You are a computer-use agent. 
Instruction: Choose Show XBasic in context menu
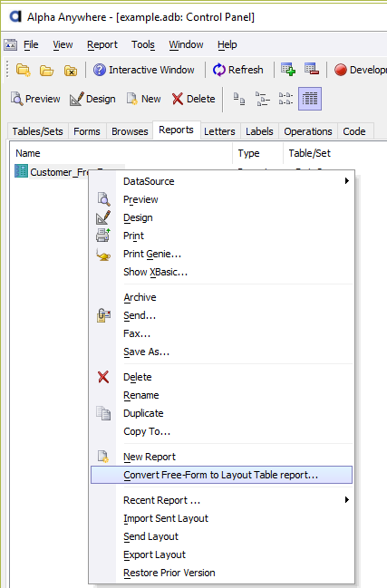221,272
